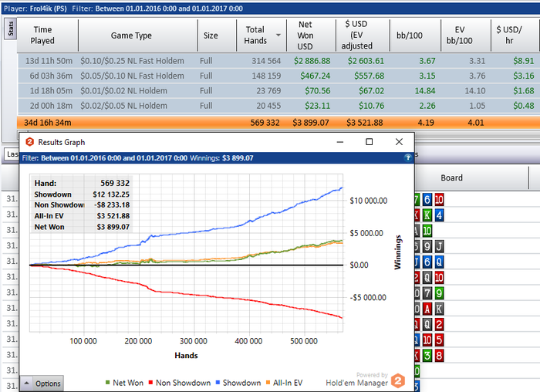Sort by Total Hands column header

255,35
